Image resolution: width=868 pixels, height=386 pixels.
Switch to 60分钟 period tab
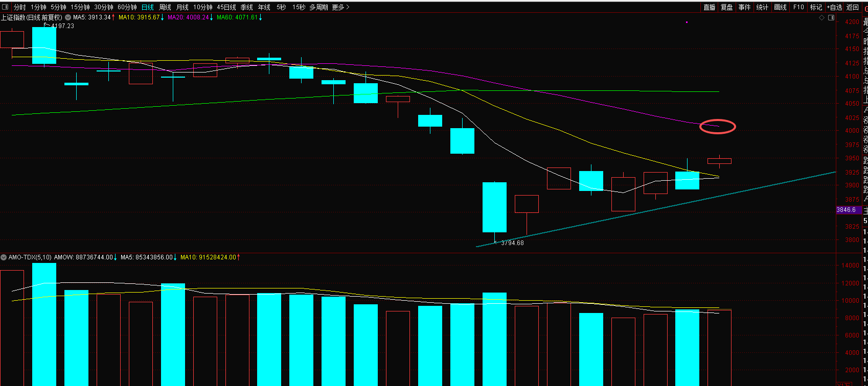(x=127, y=7)
